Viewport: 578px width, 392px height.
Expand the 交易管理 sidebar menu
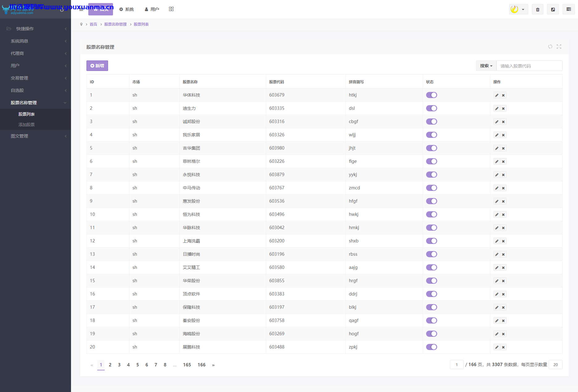coord(36,78)
